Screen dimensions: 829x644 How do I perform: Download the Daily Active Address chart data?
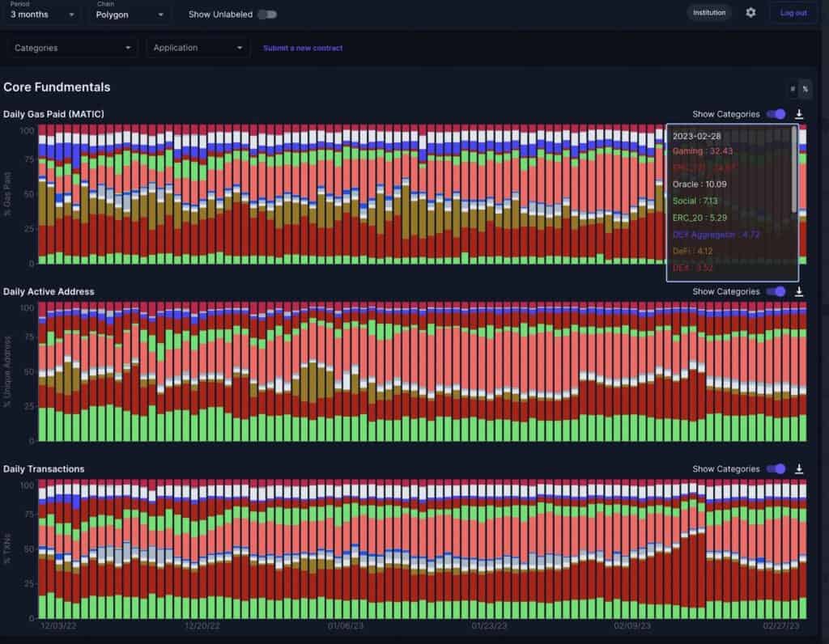coord(799,291)
